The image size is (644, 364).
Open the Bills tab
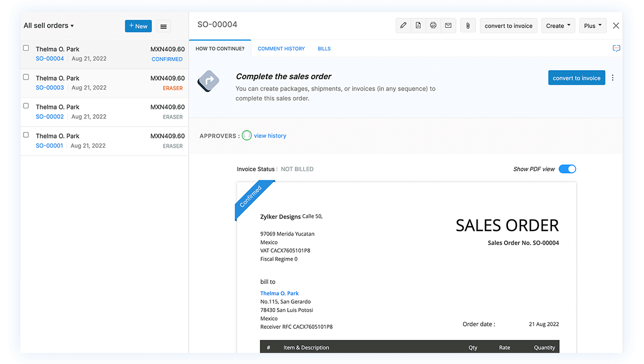324,48
